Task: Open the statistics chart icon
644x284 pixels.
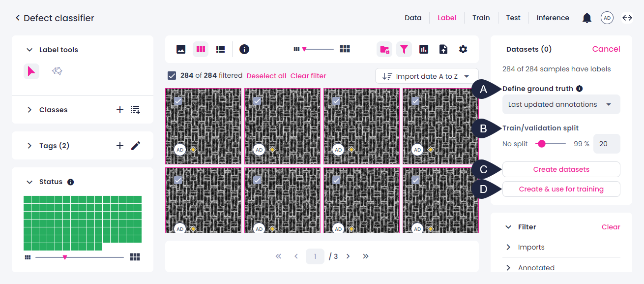Action: coord(424,49)
